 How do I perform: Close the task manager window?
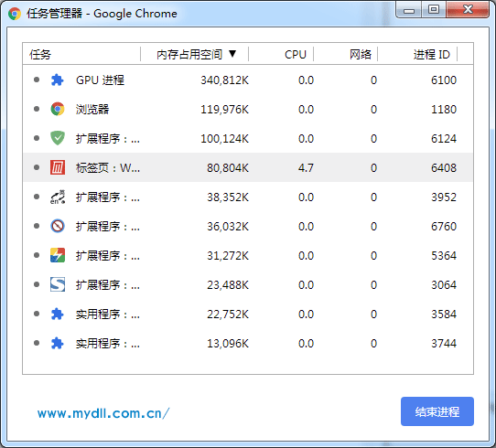click(x=468, y=10)
